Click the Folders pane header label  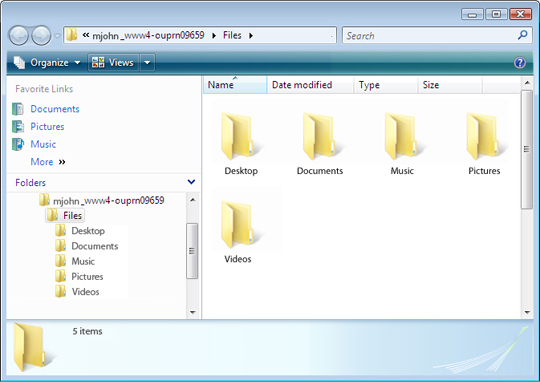tap(30, 183)
